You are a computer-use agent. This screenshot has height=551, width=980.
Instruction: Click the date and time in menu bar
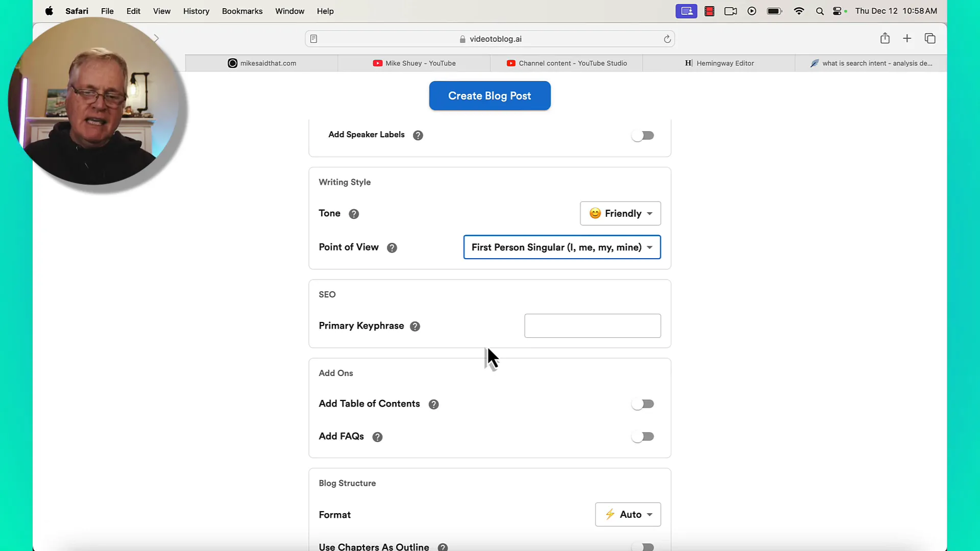click(896, 11)
